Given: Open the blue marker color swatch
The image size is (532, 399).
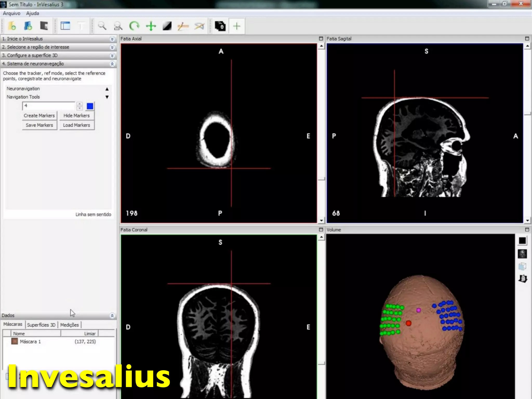Looking at the screenshot, I should pyautogui.click(x=90, y=106).
